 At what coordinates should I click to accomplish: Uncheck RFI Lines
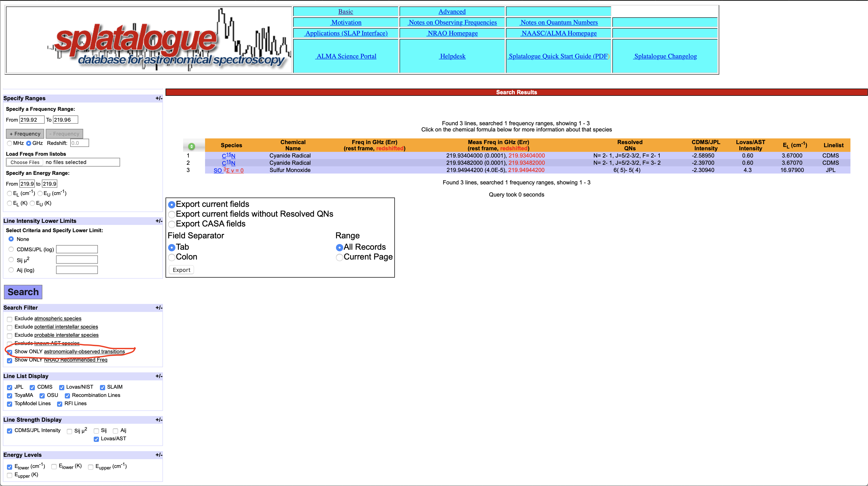click(60, 404)
